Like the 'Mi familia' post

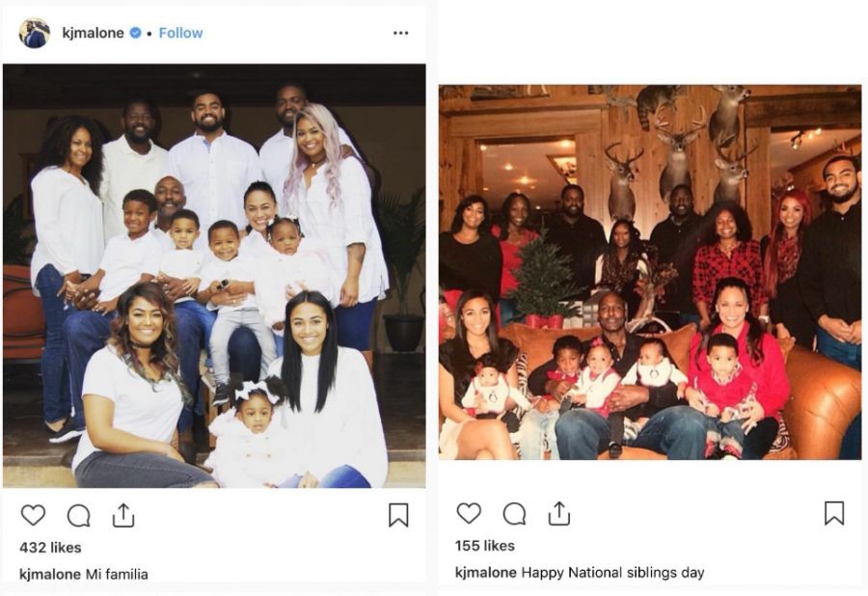tap(33, 515)
